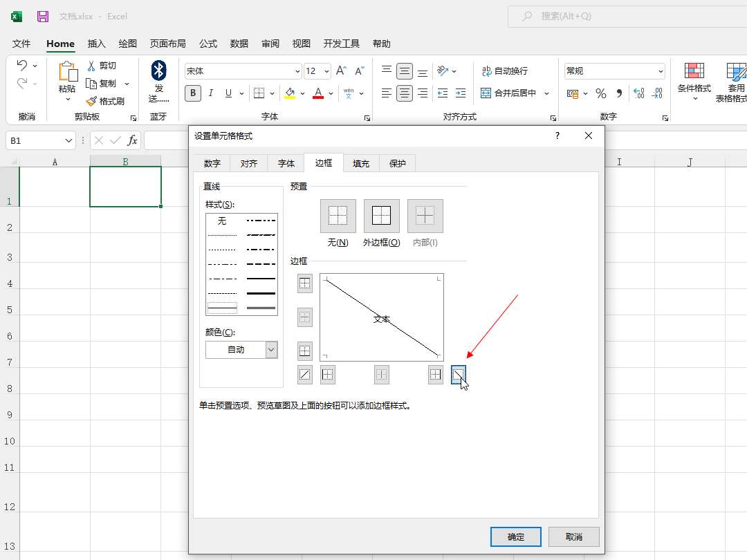Click the decrease decimal icon
The height and width of the screenshot is (560, 747).
(x=657, y=93)
